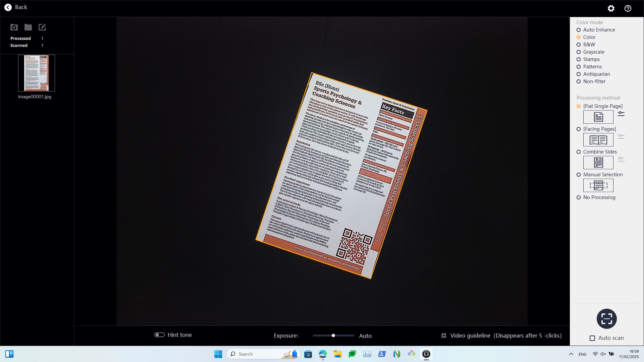The height and width of the screenshot is (362, 644).
Task: Click the edit pencil icon in left panel
Action: (x=42, y=27)
